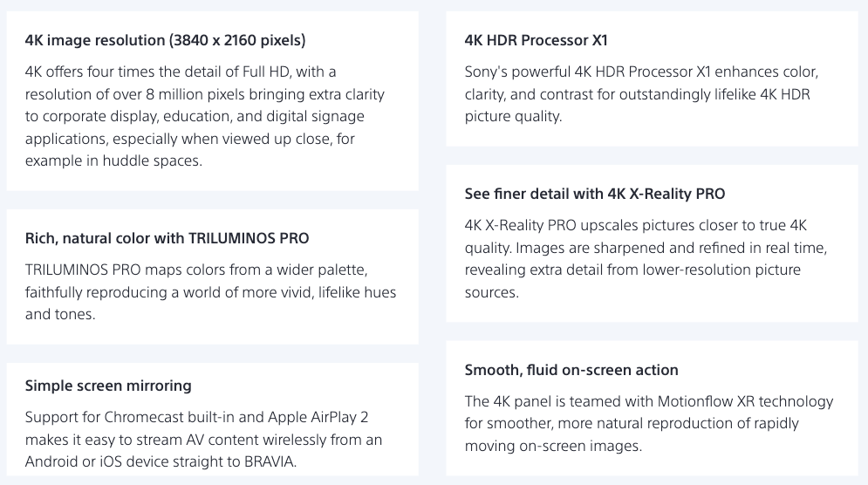This screenshot has height=485, width=868.
Task: Select the screen mirroring feature card
Action: coord(213,419)
